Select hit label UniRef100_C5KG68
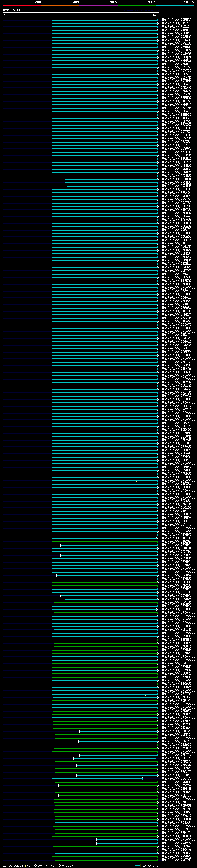The width and height of the screenshot is (197, 868). point(176,812)
